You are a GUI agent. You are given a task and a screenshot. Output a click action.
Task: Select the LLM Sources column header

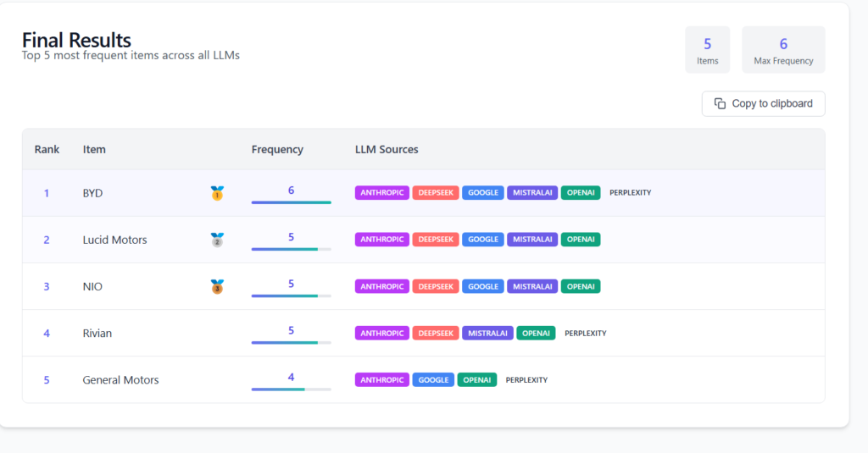tap(387, 149)
